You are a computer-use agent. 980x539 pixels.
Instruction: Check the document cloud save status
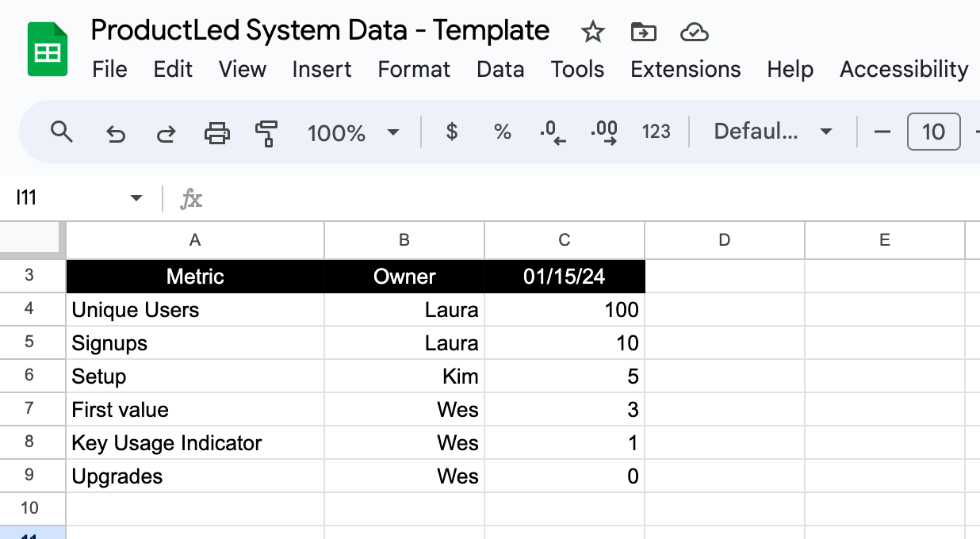tap(694, 32)
